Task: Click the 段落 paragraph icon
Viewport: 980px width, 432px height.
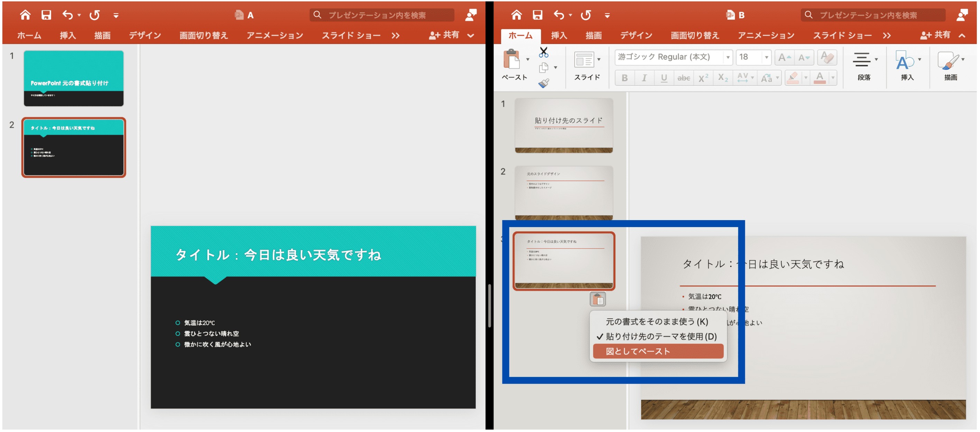Action: click(x=862, y=60)
